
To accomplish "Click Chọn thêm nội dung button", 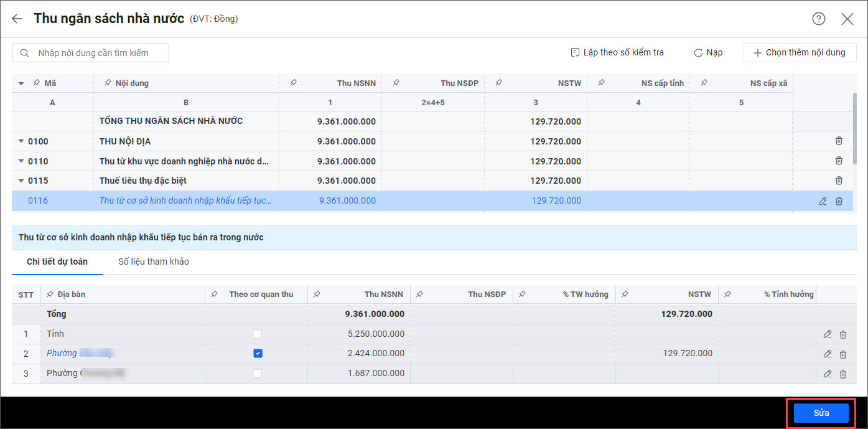I will click(x=800, y=53).
